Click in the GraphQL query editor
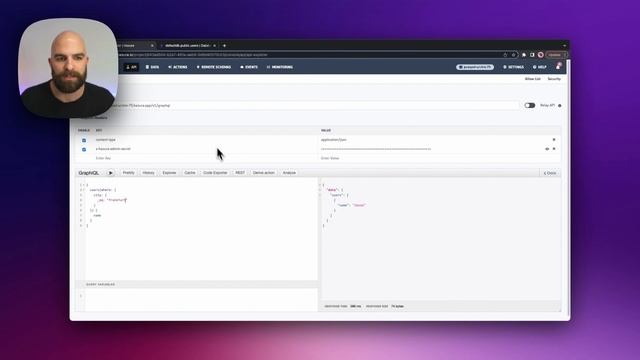The height and width of the screenshot is (360, 640). coord(201,229)
